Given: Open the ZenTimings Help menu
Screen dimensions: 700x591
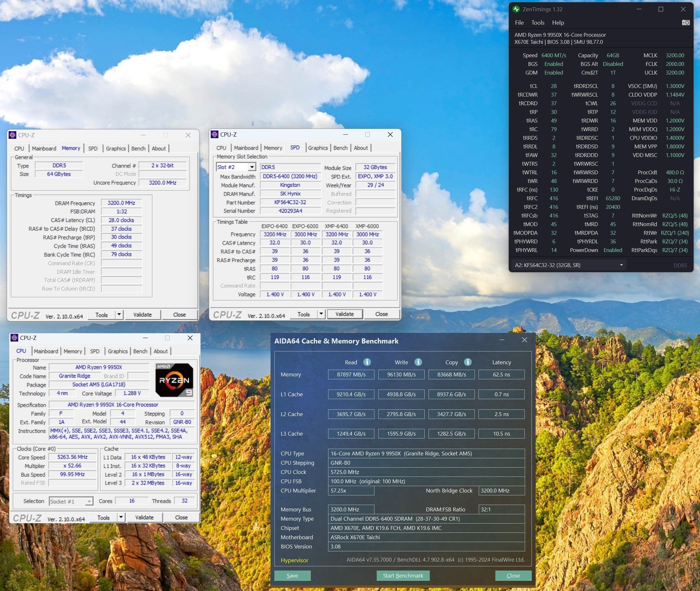Looking at the screenshot, I should 558,22.
